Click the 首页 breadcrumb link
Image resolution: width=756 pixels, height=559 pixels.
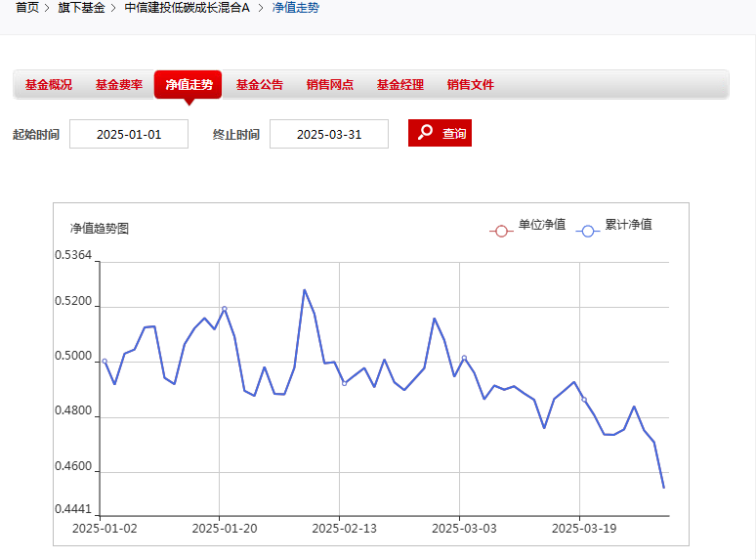27,8
